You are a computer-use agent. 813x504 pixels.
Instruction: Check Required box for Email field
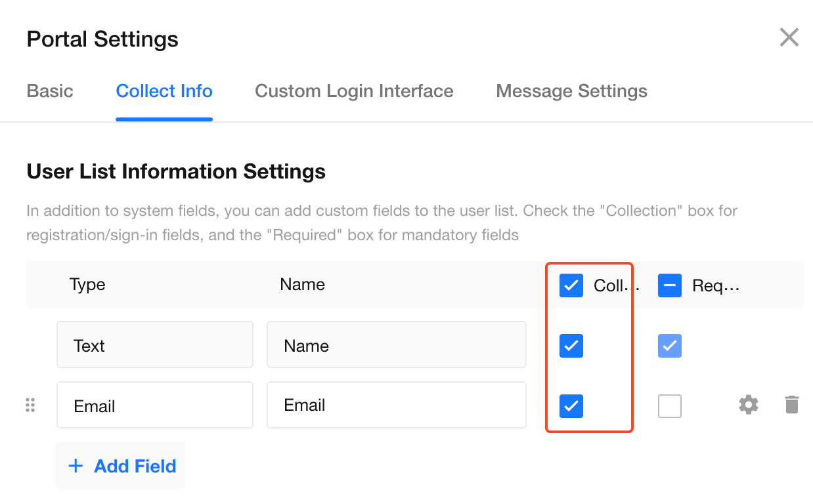tap(670, 406)
